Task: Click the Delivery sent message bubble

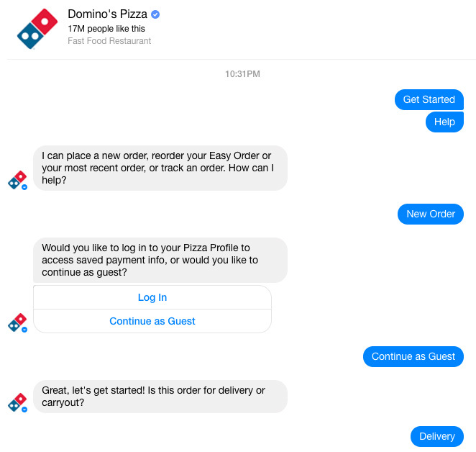Action: (x=436, y=436)
